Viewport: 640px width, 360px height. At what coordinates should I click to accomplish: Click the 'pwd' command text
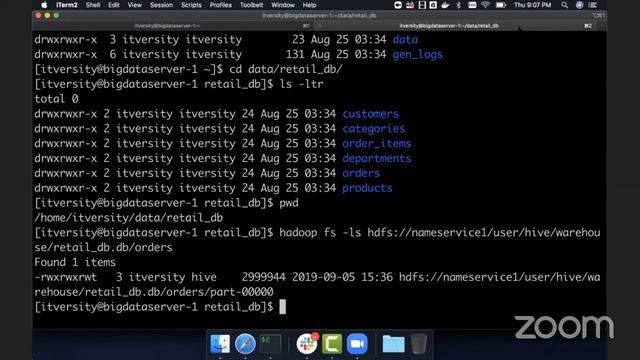point(289,203)
